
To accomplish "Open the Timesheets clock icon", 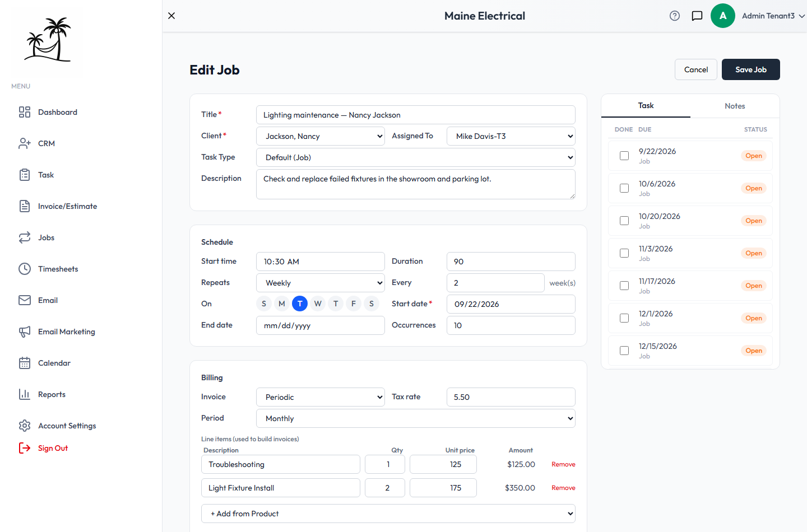I will click(25, 269).
